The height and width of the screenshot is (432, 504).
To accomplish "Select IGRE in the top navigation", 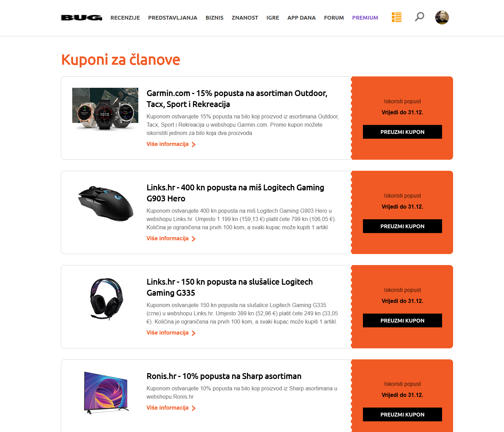I will (273, 18).
